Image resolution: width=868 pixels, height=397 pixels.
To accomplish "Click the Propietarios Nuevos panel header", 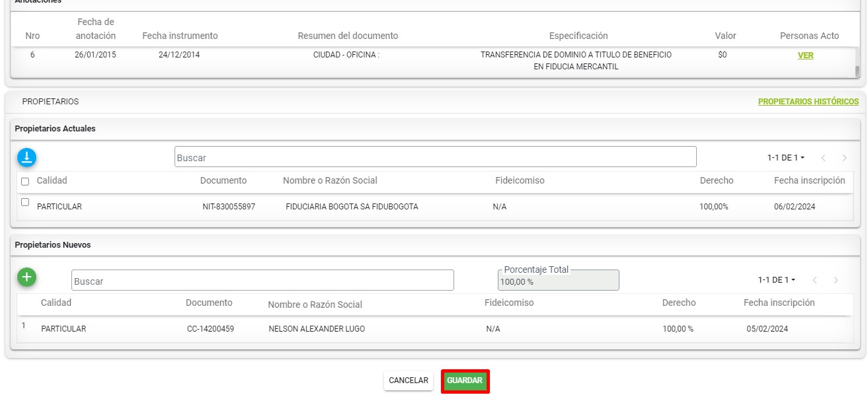I will (53, 245).
